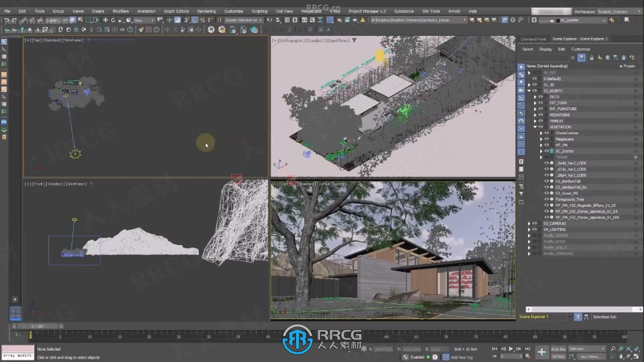Click the Auto Key button
The image size is (644, 362).
click(x=558, y=349)
